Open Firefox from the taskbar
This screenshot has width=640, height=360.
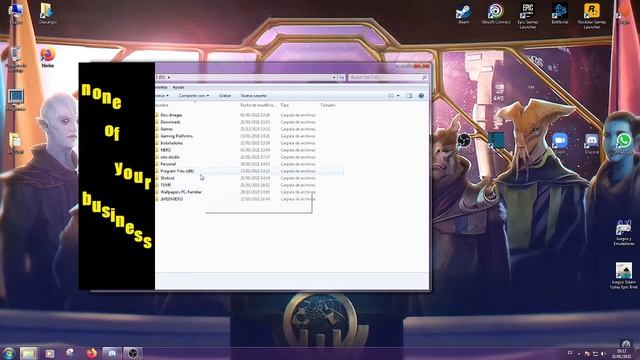pyautogui.click(x=91, y=353)
